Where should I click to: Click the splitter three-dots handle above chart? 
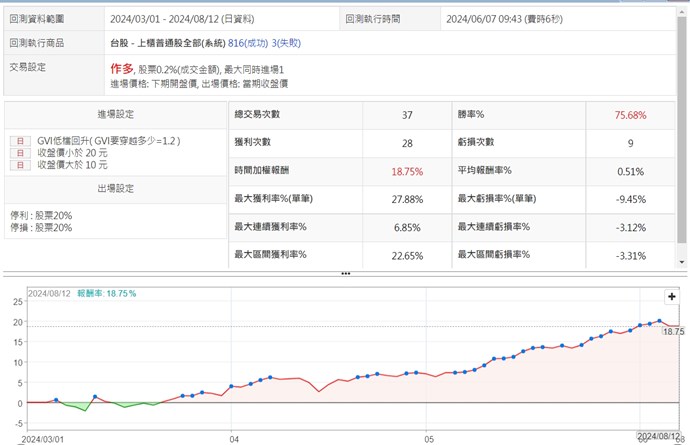point(345,274)
